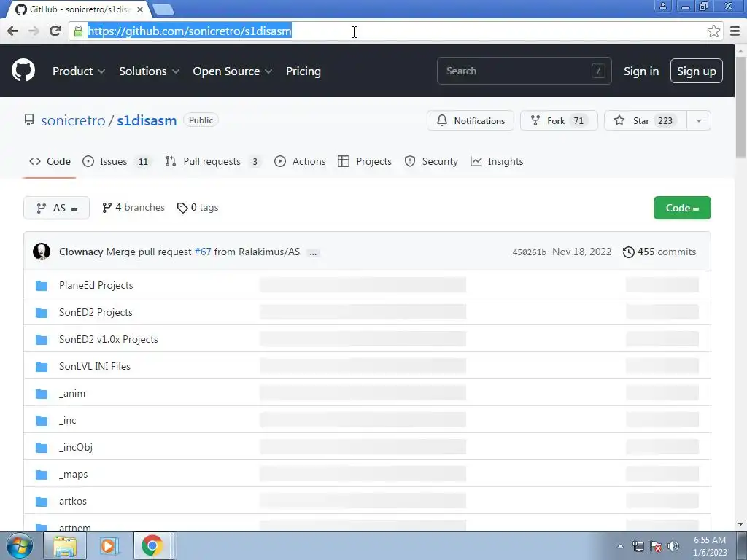Open the sonicretro owner link
The width and height of the screenshot is (747, 560).
coord(73,120)
